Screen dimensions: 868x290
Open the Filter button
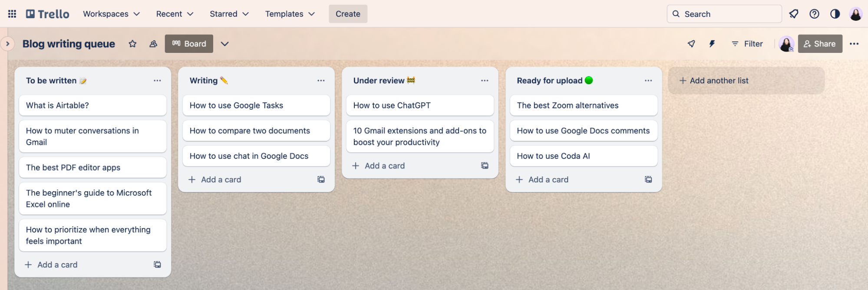(x=747, y=44)
